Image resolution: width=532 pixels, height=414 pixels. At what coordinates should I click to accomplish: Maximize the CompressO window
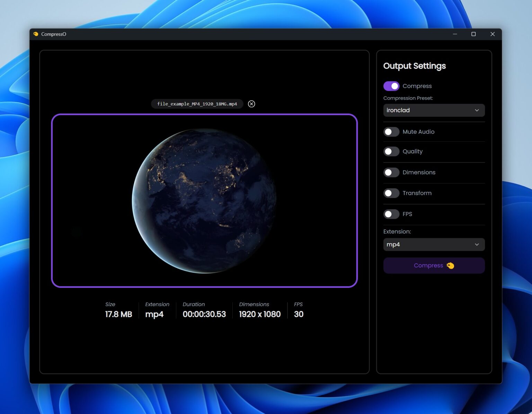[473, 34]
